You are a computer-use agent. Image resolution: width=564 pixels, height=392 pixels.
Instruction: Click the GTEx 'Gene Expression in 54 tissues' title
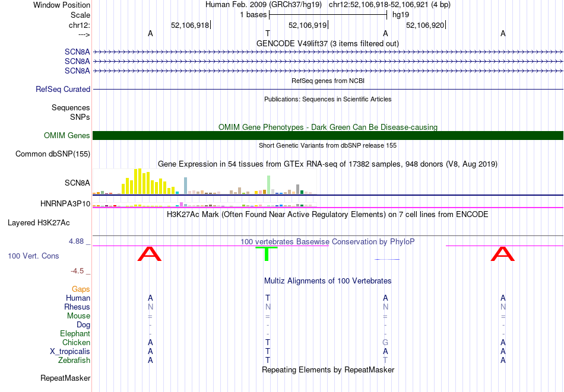tap(328, 164)
